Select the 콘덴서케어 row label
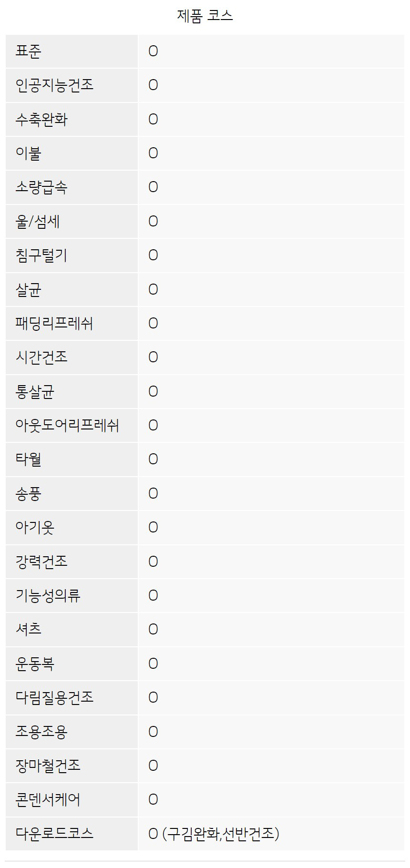This screenshot has height=868, width=410. pos(48,799)
